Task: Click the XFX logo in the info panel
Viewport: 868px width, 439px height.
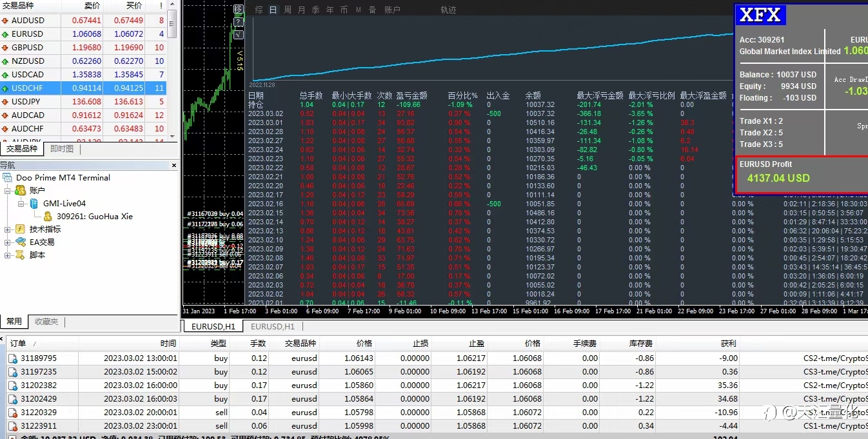Action: (760, 14)
